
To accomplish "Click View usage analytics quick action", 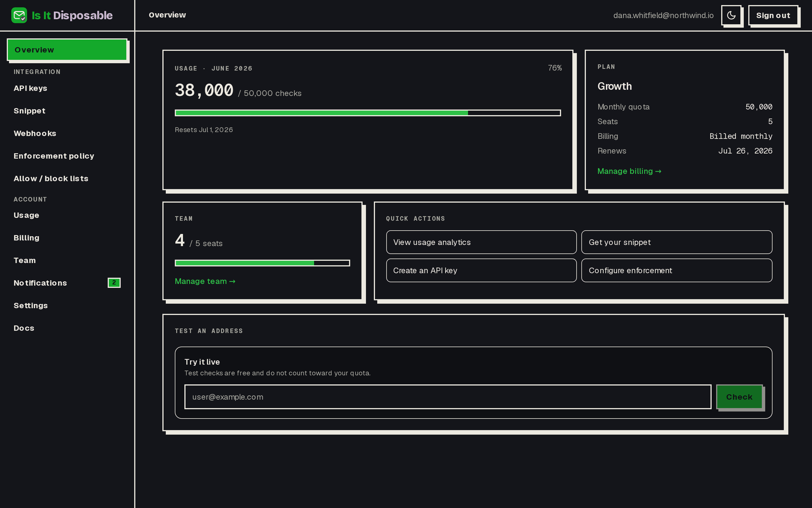I will [481, 242].
